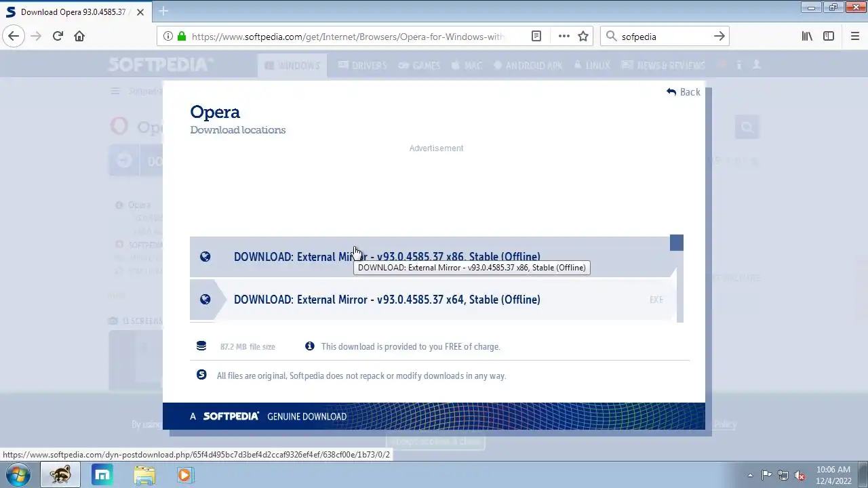Open the media player taskbar icon
The height and width of the screenshot is (488, 868).
pyautogui.click(x=185, y=474)
